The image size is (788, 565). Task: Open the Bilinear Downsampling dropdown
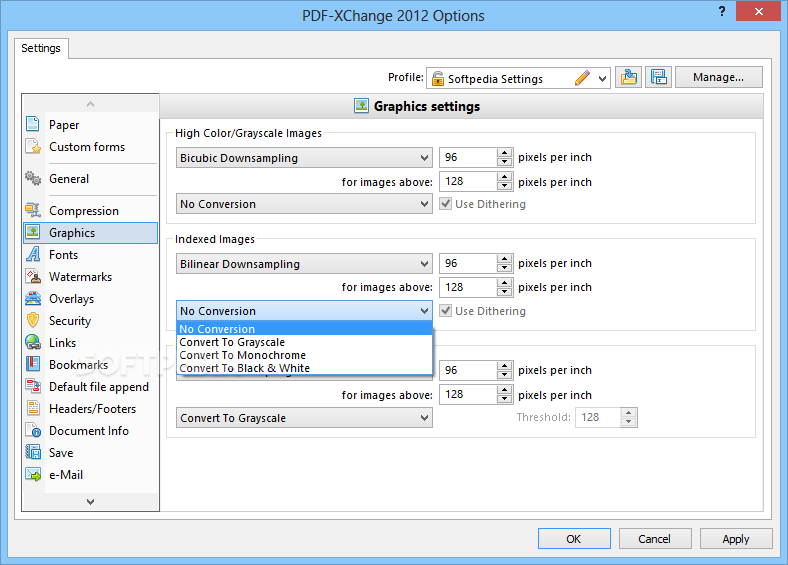click(x=304, y=264)
